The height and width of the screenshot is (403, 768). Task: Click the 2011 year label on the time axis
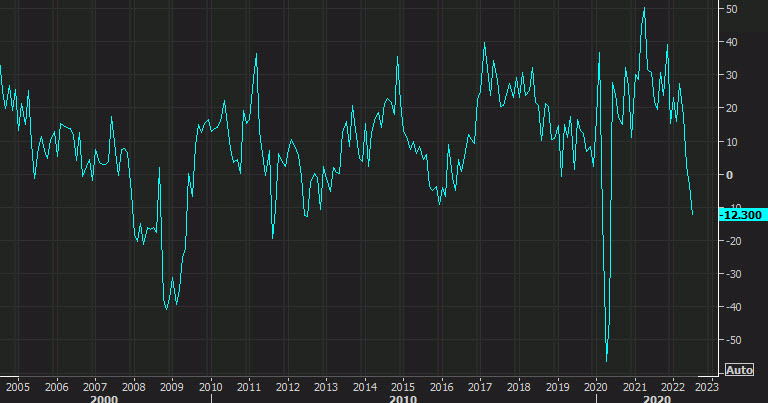click(x=249, y=387)
